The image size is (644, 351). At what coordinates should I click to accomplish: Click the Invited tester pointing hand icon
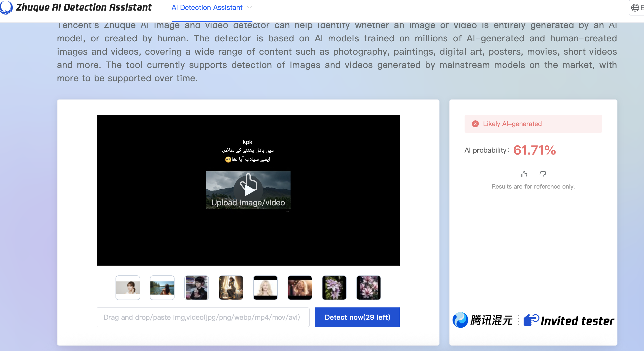pyautogui.click(x=531, y=320)
